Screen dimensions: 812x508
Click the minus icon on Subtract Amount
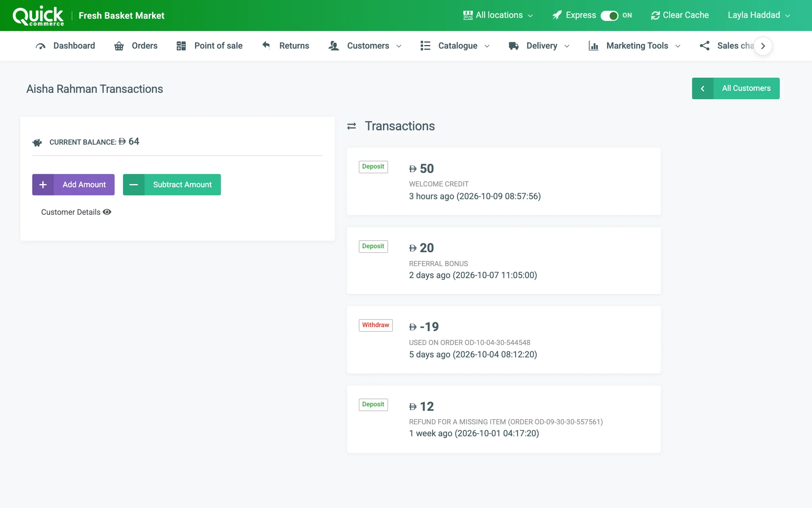pyautogui.click(x=134, y=184)
